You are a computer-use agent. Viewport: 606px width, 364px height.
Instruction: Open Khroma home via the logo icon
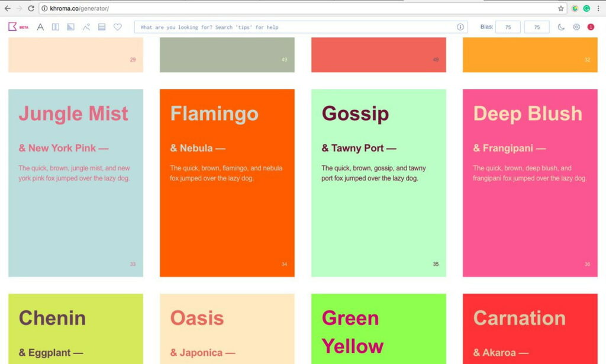coord(12,27)
